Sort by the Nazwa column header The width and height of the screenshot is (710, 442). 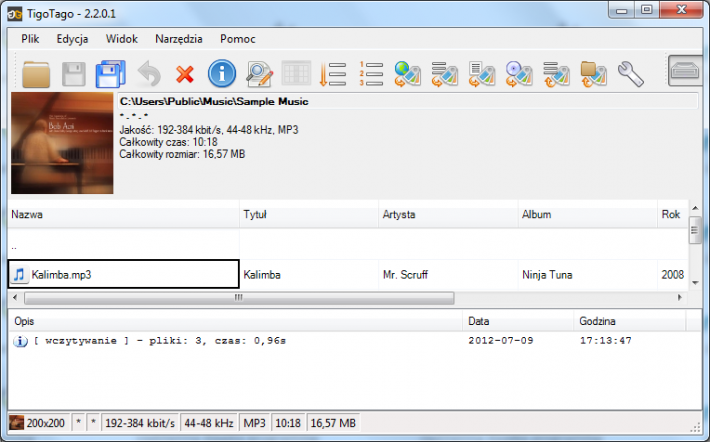tap(124, 214)
